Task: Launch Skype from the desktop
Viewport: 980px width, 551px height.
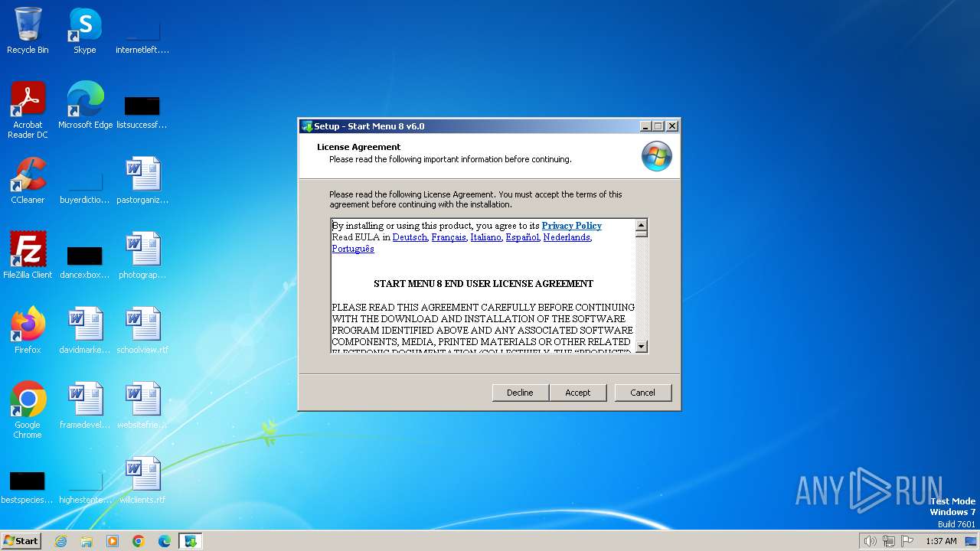Action: coord(85,31)
